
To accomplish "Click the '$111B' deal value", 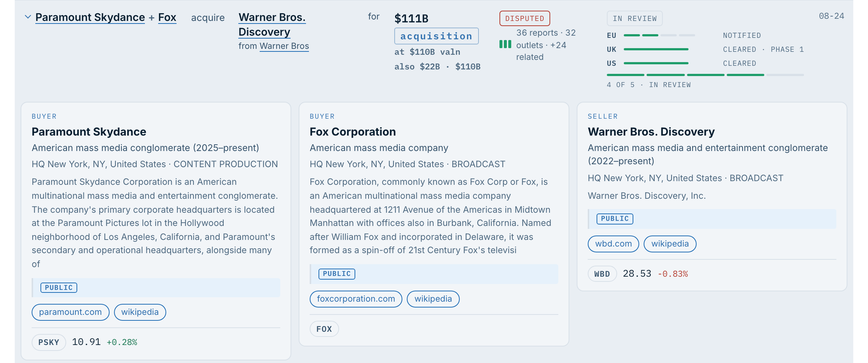I will (x=411, y=18).
